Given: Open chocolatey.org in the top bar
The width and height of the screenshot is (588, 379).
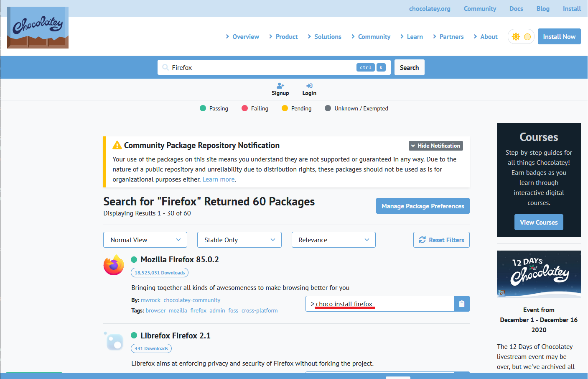Looking at the screenshot, I should click(430, 9).
